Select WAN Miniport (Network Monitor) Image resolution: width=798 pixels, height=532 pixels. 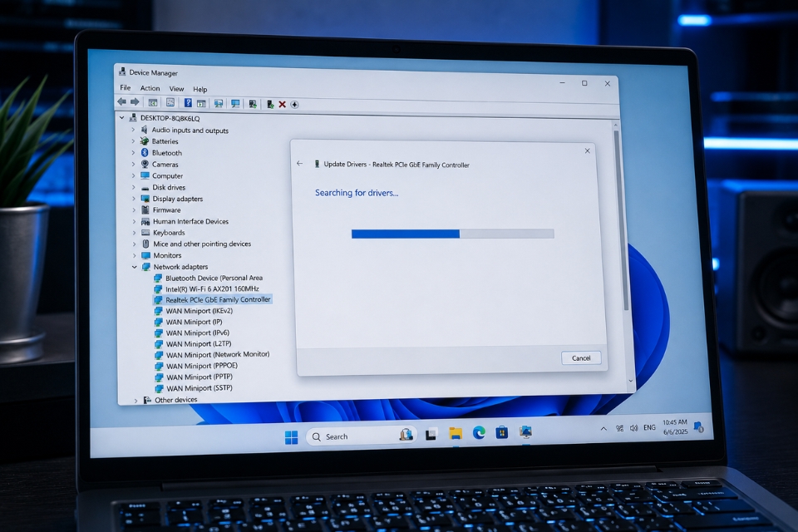point(212,355)
